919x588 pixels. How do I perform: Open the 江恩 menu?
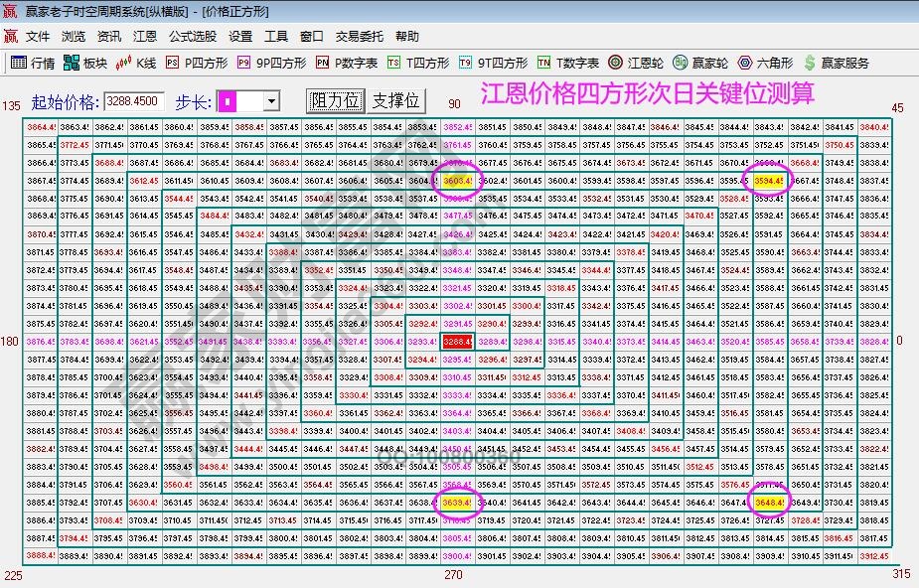click(x=145, y=36)
